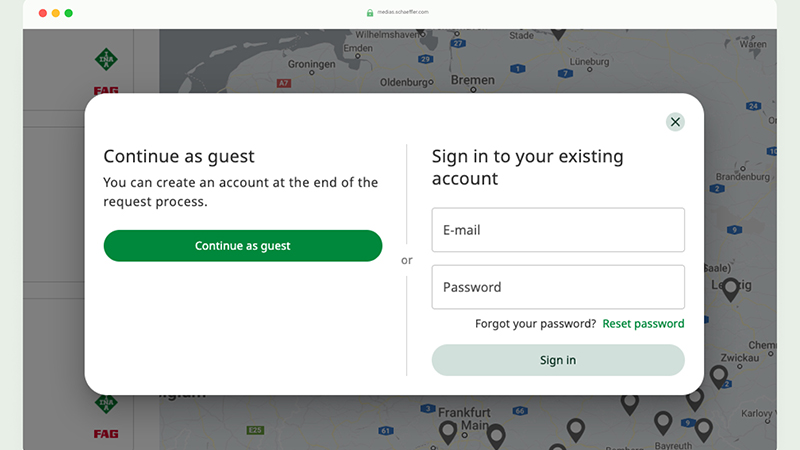Click the bottom INA diamond logo
800x450 pixels.
[x=106, y=403]
